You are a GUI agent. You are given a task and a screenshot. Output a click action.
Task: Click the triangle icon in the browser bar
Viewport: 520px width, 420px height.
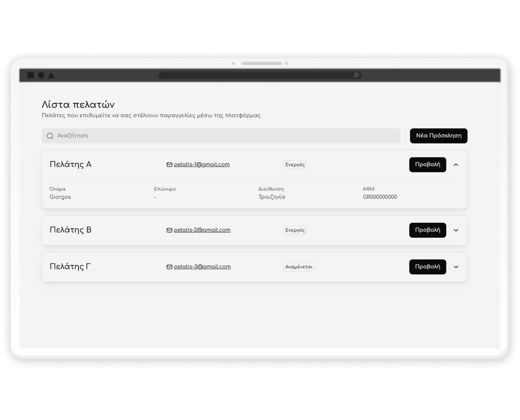point(51,75)
